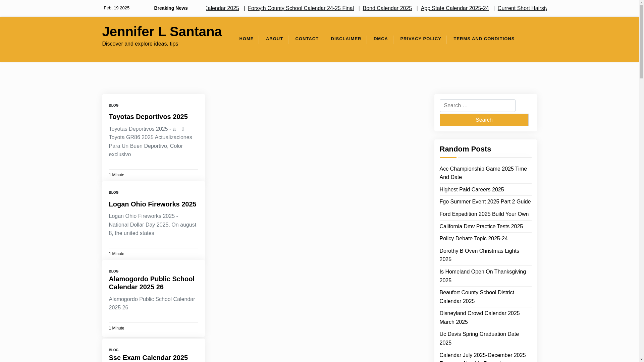Open Policy Debate Topic 2025-24 link

point(473,239)
